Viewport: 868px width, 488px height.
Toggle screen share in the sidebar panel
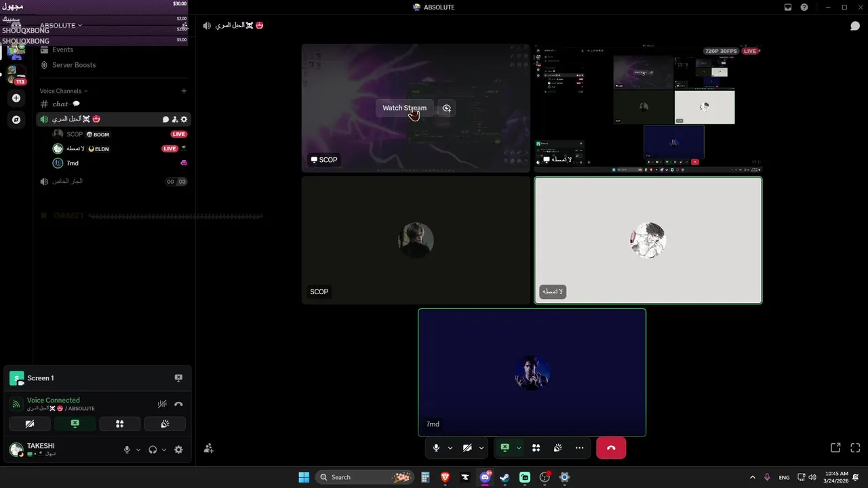[x=75, y=424]
